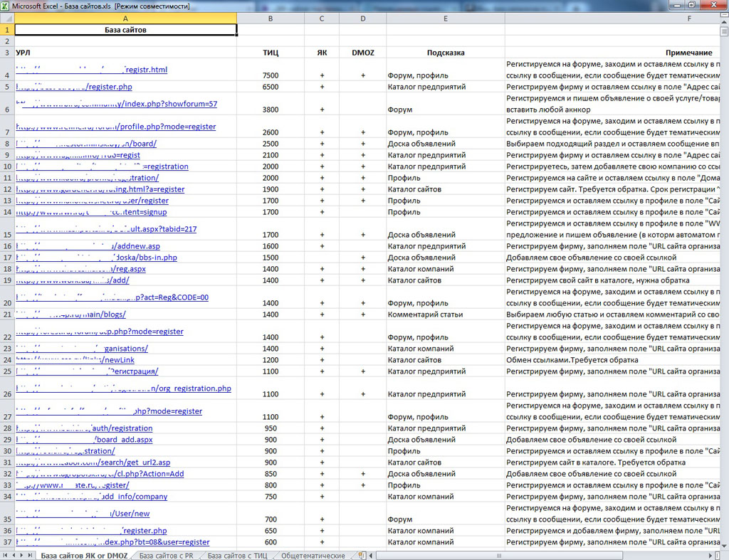
Task: Click the Excel icon in the title bar
Action: click(x=5, y=6)
